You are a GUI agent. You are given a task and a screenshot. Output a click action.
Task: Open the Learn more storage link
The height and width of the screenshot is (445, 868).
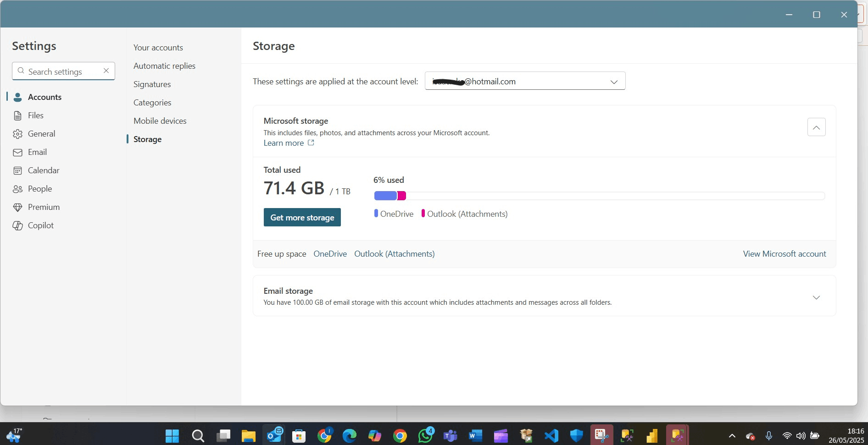[284, 143]
